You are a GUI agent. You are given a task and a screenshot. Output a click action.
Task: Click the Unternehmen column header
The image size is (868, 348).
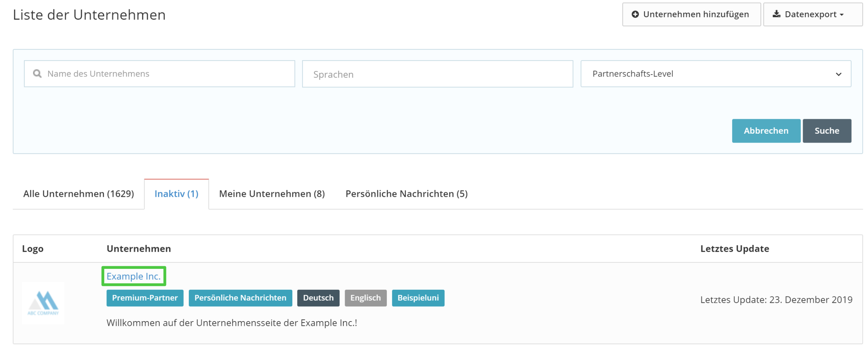coord(139,249)
